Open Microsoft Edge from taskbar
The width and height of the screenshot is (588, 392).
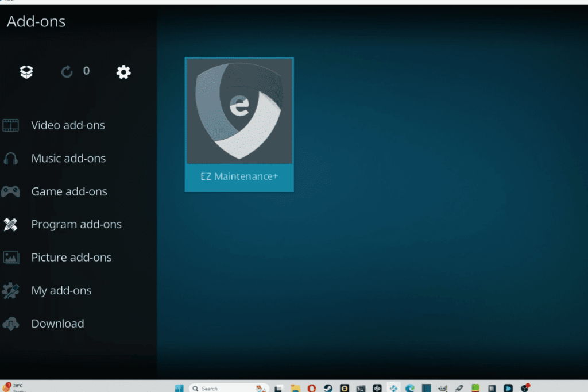(410, 388)
